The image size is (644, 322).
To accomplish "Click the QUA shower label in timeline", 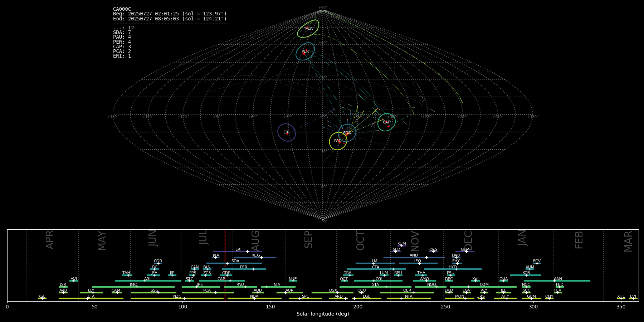I will click(x=503, y=279).
